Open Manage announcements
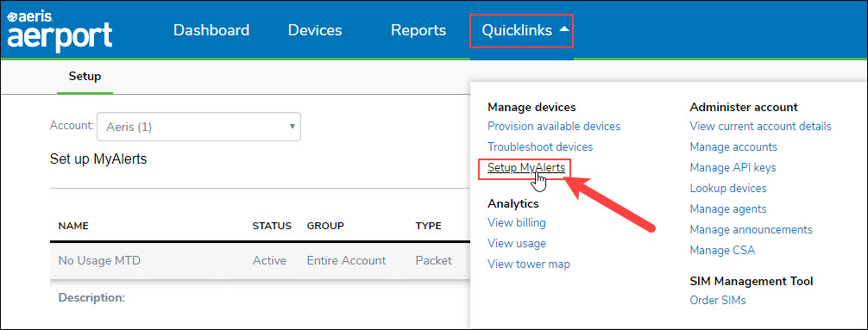This screenshot has height=330, width=868. pyautogui.click(x=752, y=229)
